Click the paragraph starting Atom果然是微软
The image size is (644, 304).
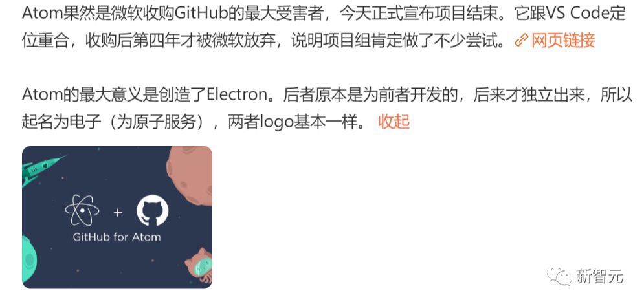click(324, 27)
